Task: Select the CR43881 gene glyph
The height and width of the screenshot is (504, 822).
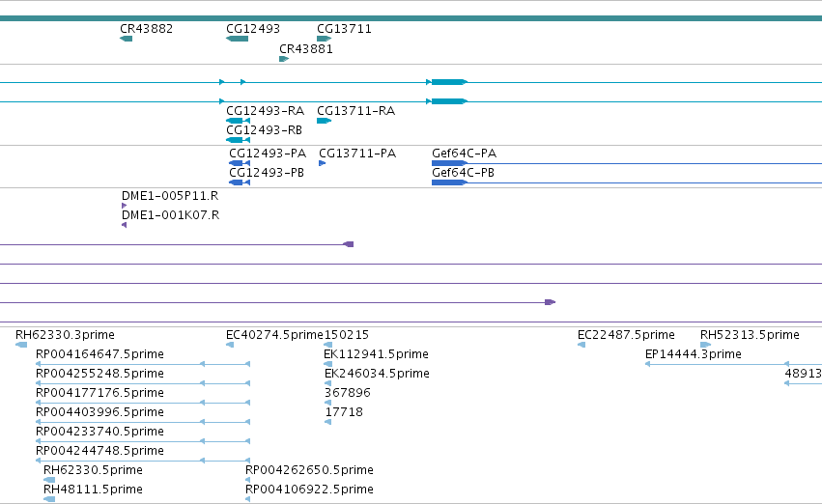Action: [x=284, y=59]
